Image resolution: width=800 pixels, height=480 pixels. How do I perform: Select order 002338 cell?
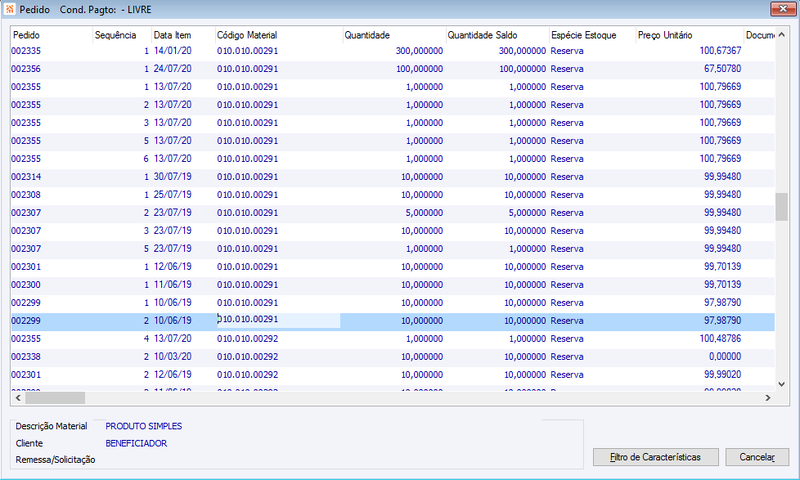(26, 357)
